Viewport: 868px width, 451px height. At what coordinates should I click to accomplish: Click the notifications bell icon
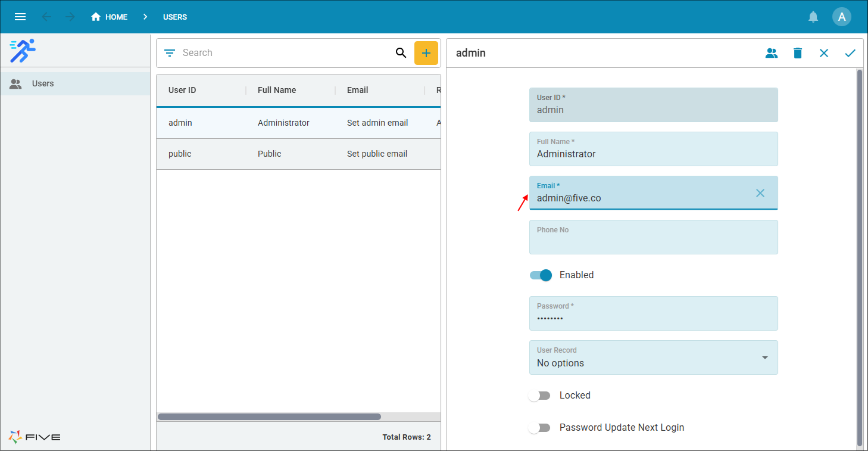pos(813,17)
